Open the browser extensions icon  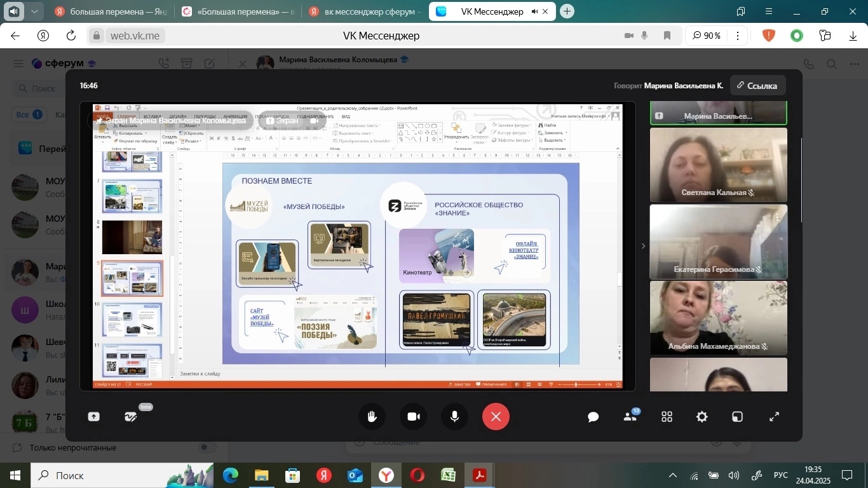point(825,36)
